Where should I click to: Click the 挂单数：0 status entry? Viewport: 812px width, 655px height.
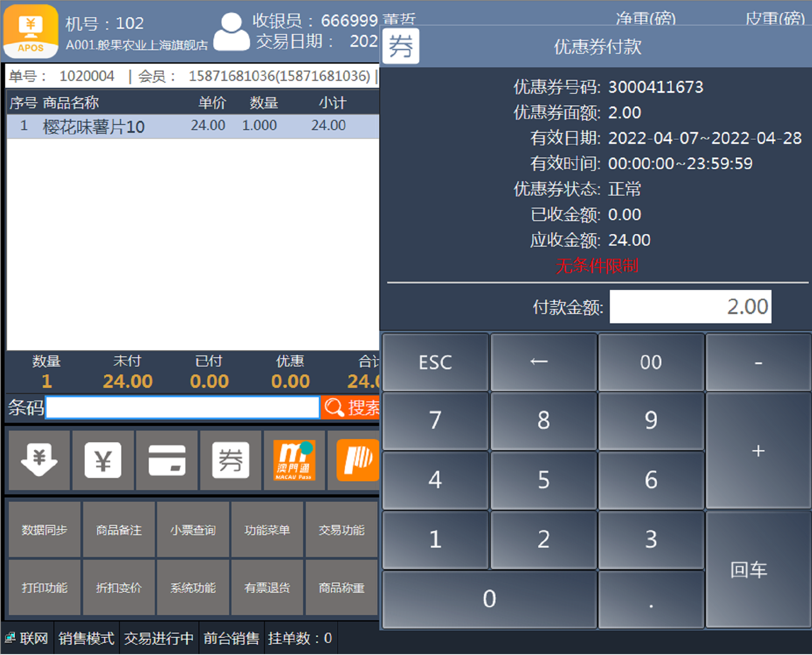click(300, 638)
